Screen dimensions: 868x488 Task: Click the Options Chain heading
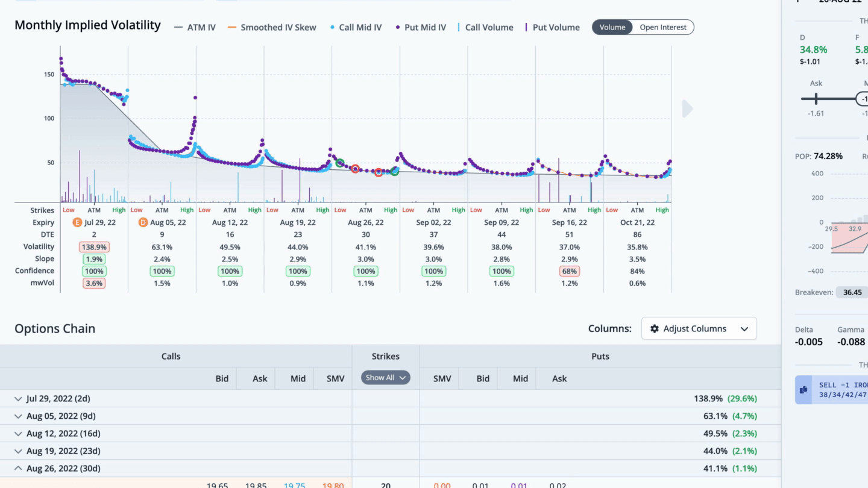(55, 329)
